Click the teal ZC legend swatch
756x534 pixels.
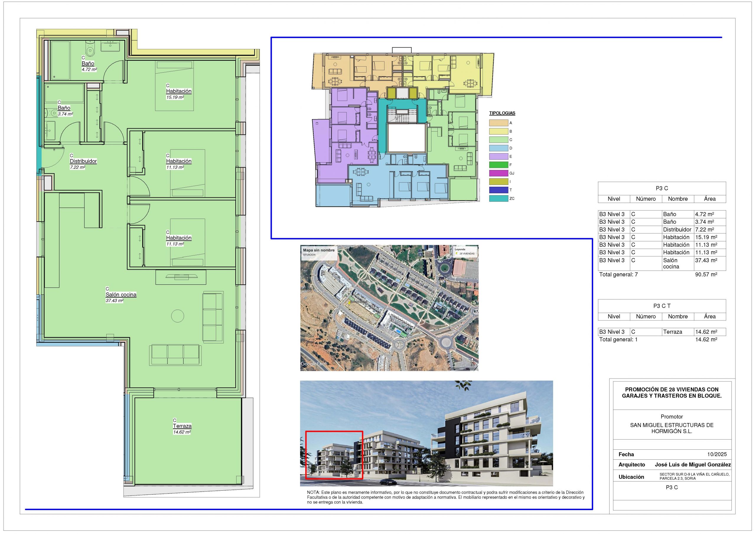(x=498, y=198)
